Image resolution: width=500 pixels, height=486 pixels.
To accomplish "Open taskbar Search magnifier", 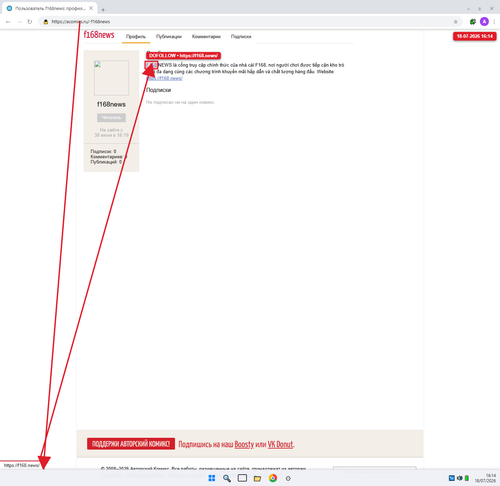I will [x=227, y=478].
